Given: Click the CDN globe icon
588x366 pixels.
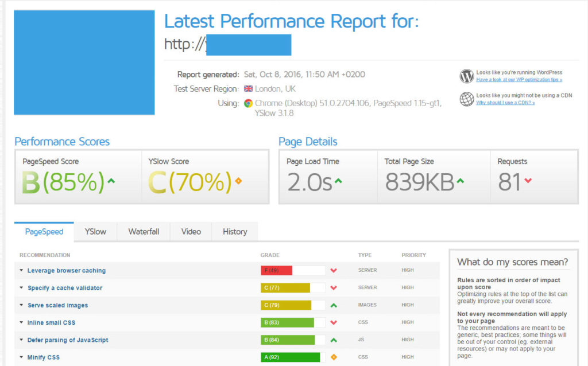Looking at the screenshot, I should coord(466,99).
